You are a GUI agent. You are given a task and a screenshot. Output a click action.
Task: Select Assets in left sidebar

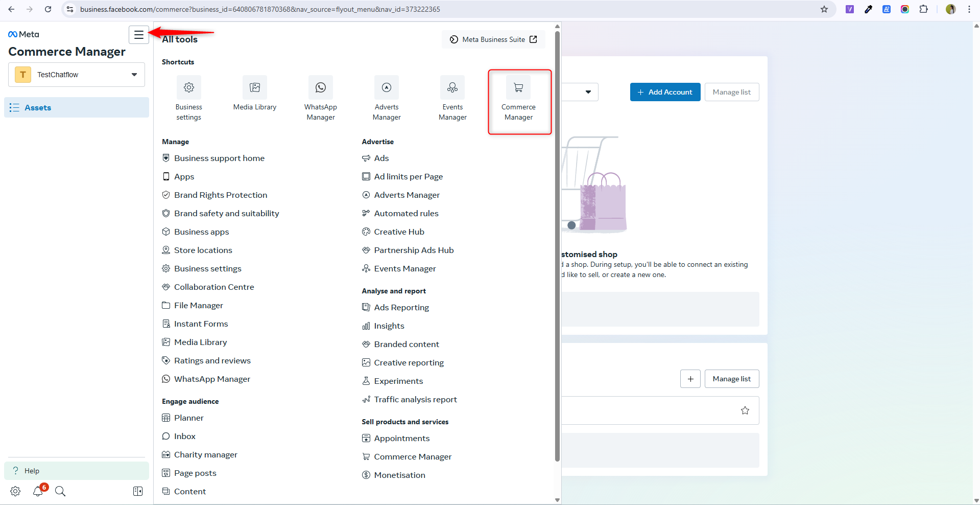click(x=77, y=107)
